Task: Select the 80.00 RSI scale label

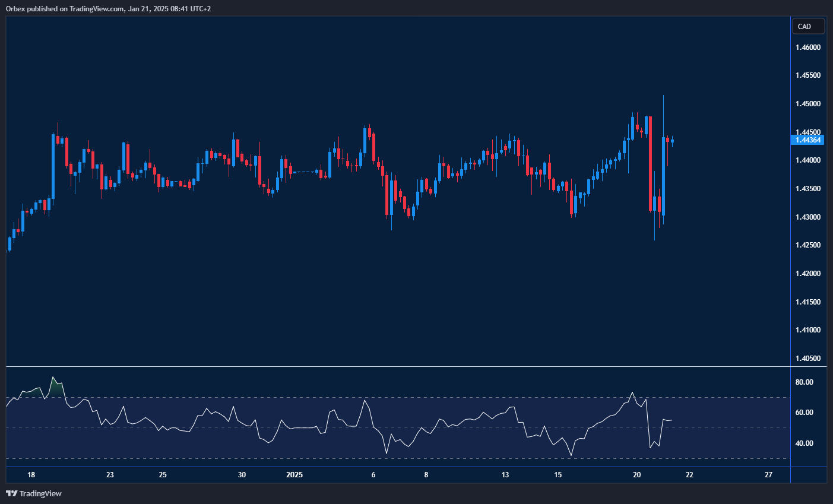Action: tap(804, 382)
